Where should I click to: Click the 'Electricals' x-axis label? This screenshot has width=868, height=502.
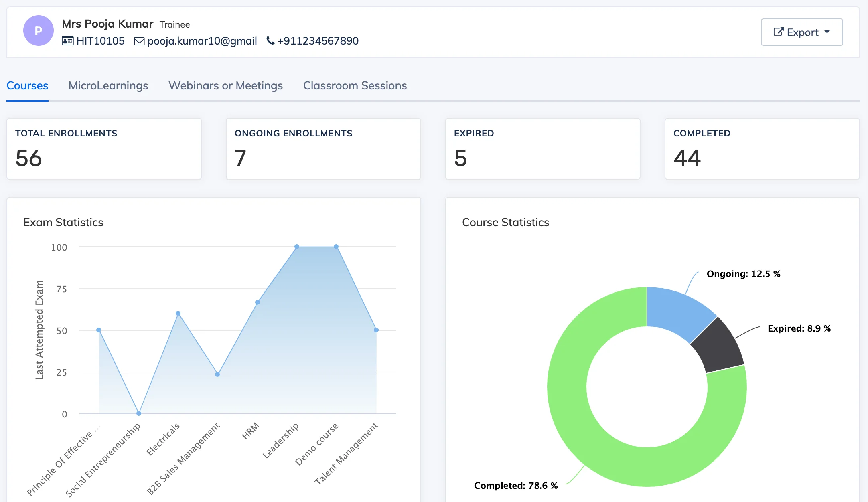pos(163,439)
